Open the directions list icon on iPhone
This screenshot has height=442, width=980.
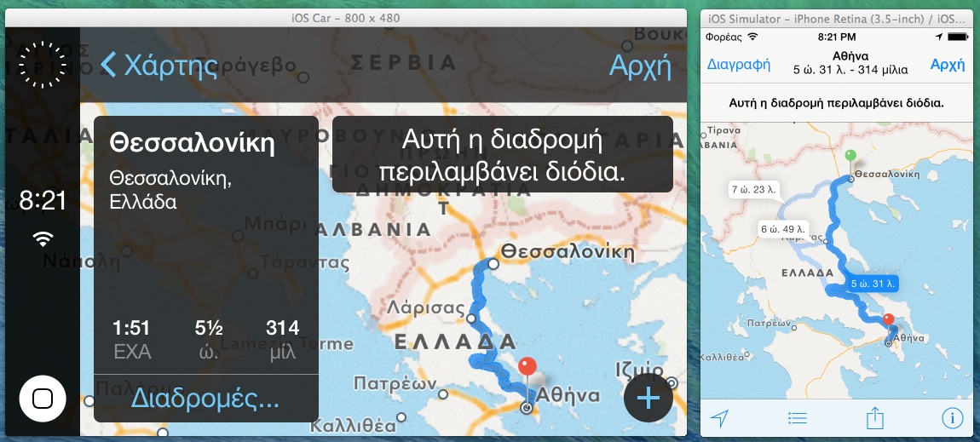pyautogui.click(x=797, y=417)
